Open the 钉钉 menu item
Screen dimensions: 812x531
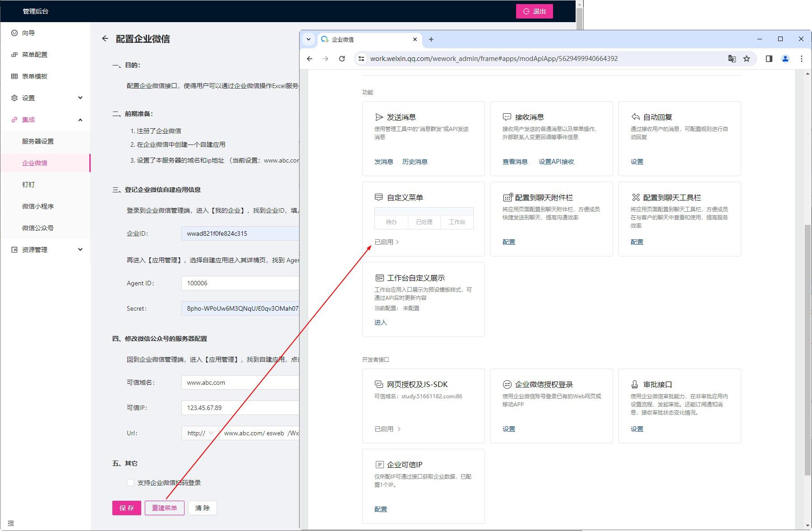(x=28, y=185)
